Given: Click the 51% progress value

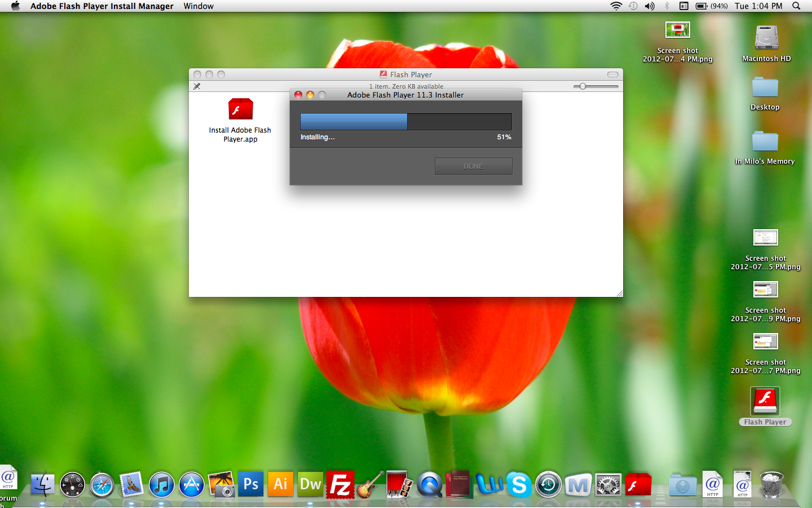Looking at the screenshot, I should click(504, 137).
